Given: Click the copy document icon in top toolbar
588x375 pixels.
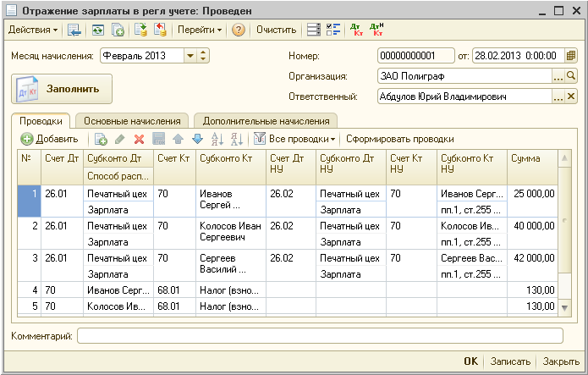Looking at the screenshot, I should 118,30.
